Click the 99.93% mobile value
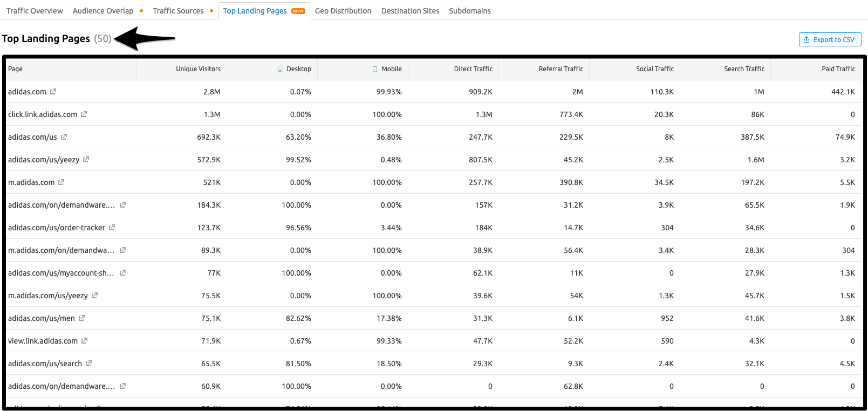This screenshot has width=868, height=411. (x=389, y=92)
